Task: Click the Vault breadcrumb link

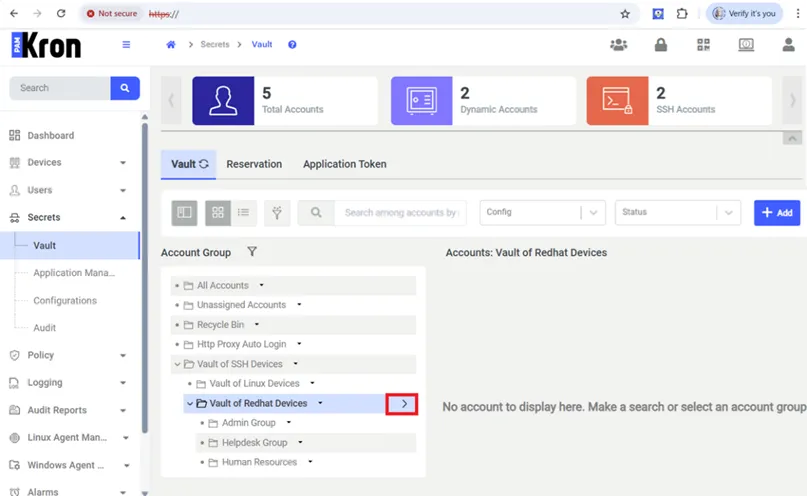Action: [262, 44]
